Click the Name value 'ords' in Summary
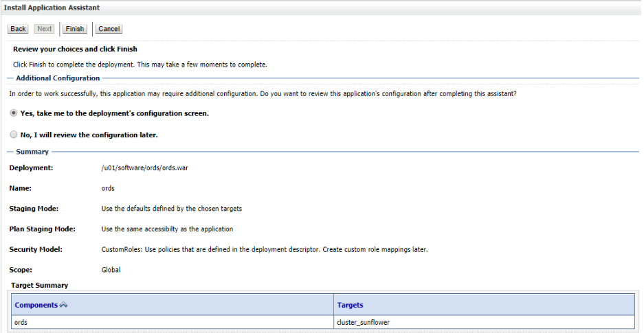Viewport: 644px width, 333px height. click(108, 188)
